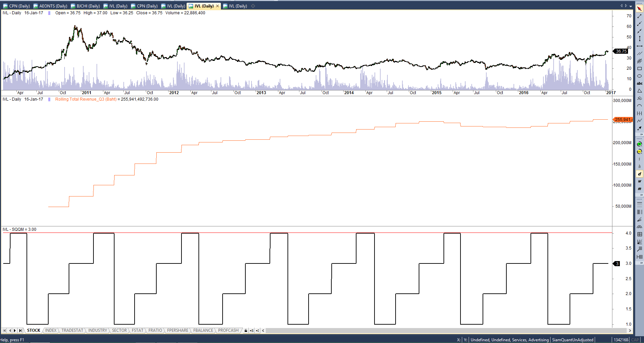Switch to weekly interval 'w'
The image size is (644, 343).
pos(639,181)
